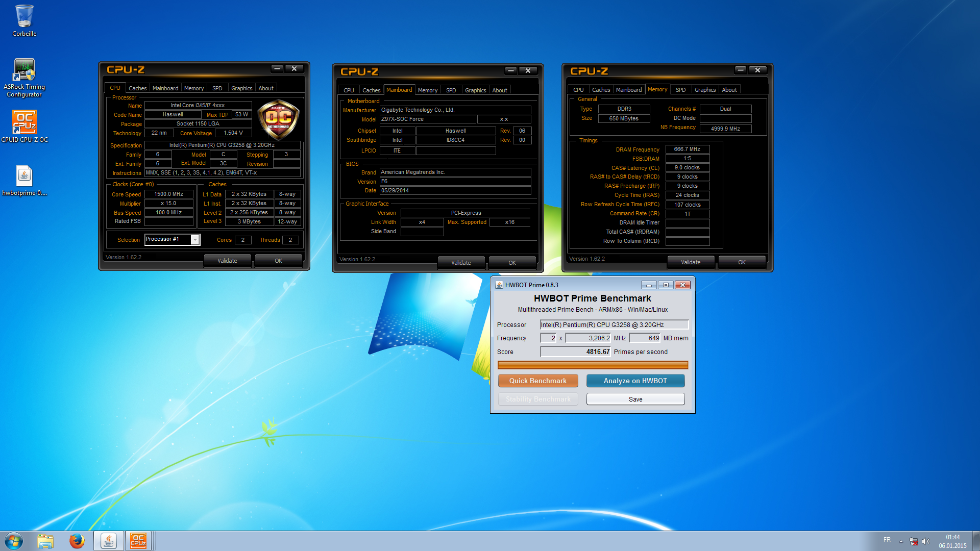Switch to Mainboard tab in left CPU-Z
Viewport: 980px width, 551px height.
(165, 88)
